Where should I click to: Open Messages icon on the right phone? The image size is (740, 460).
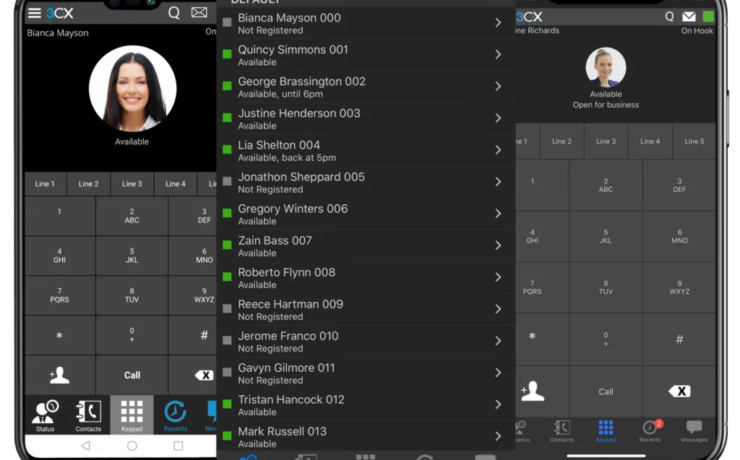click(694, 429)
